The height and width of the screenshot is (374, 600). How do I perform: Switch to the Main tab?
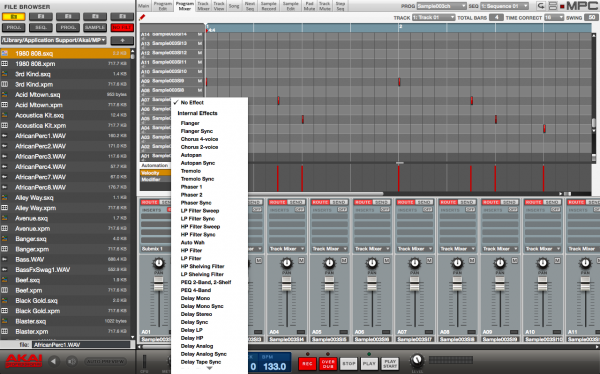[x=144, y=6]
